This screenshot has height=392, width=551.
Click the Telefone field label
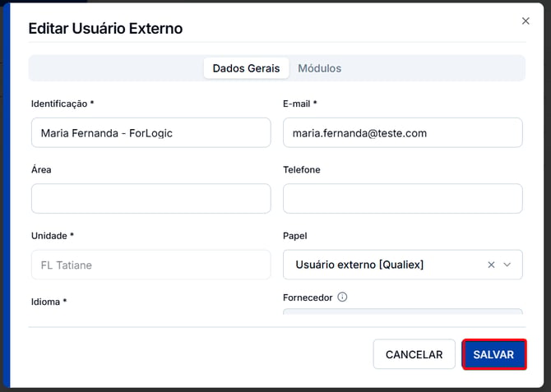[302, 169]
